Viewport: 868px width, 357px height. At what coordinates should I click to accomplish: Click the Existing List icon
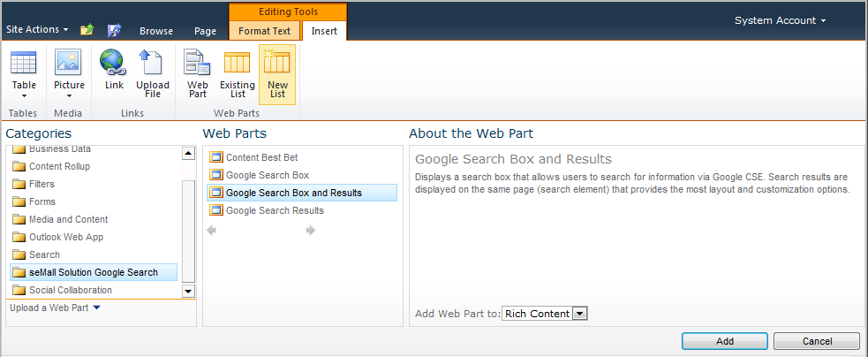tap(237, 64)
